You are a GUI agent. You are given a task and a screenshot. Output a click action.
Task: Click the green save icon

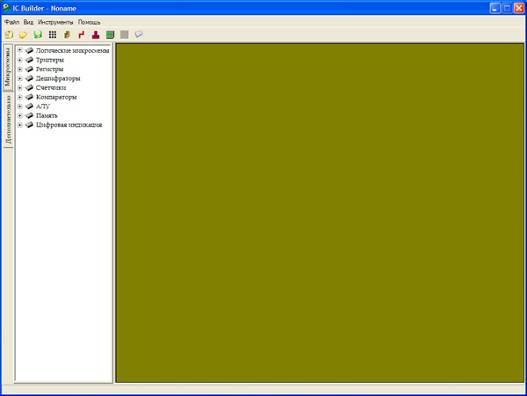coord(38,35)
